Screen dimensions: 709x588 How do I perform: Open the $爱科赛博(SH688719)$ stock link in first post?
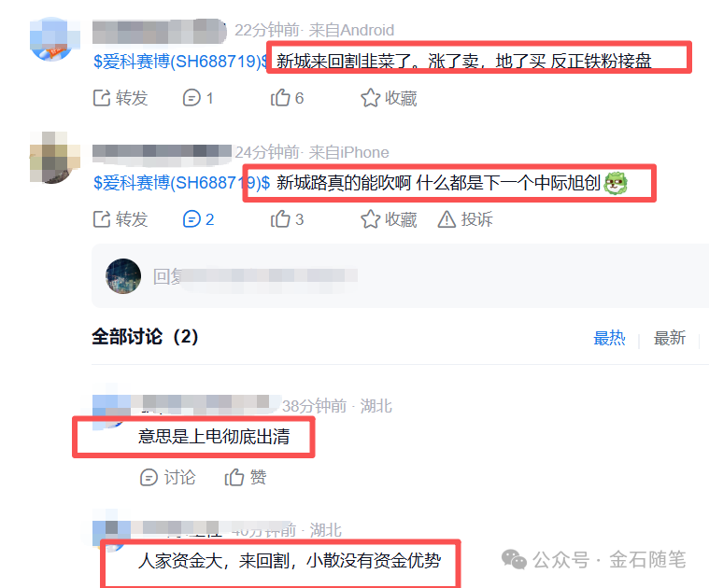pyautogui.click(x=180, y=61)
